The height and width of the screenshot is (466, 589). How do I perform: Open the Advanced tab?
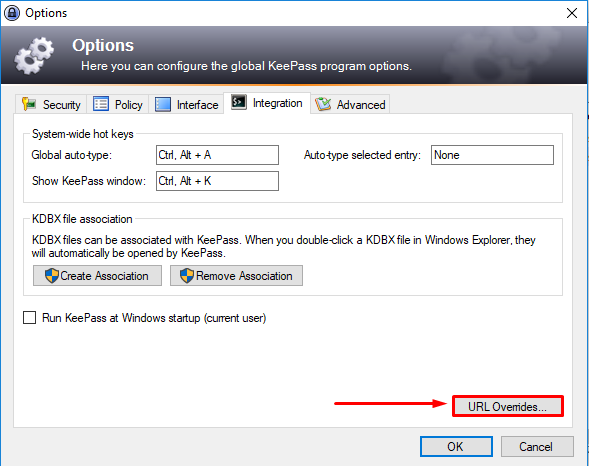click(x=350, y=104)
